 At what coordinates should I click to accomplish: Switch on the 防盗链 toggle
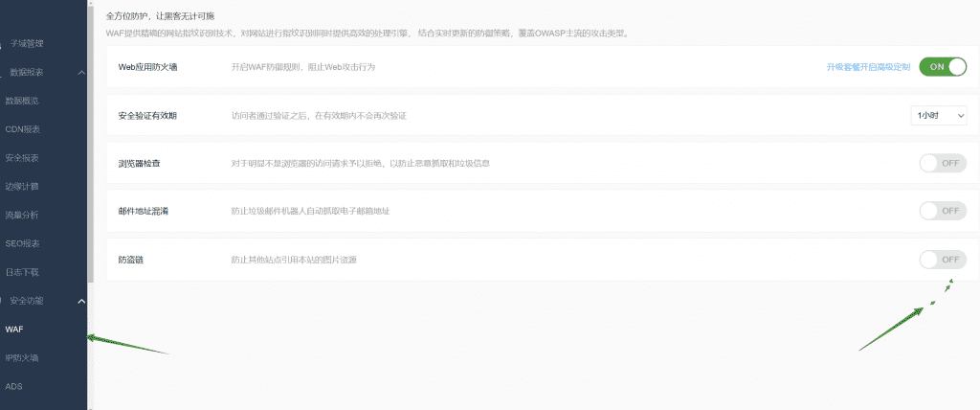pos(943,260)
